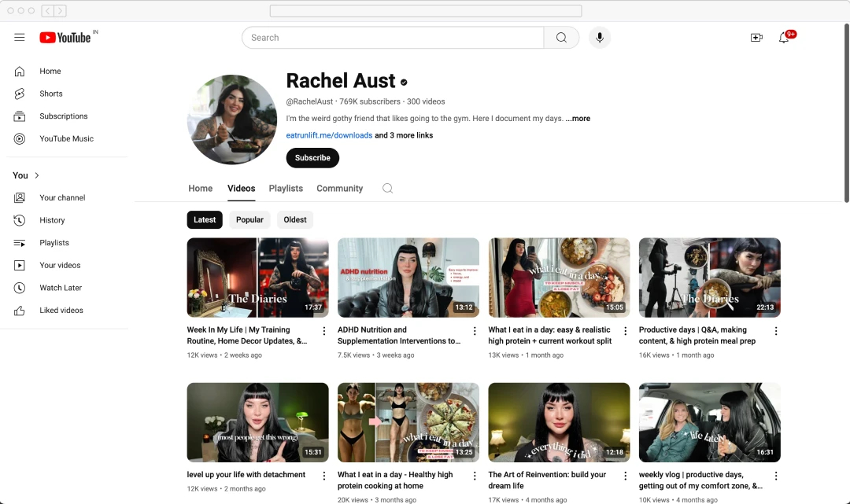Subscribe to Rachel Aust's channel

click(312, 157)
